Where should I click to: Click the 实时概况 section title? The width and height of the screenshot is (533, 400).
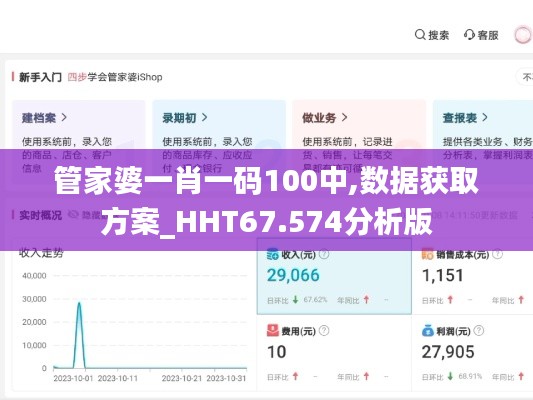[x=40, y=215]
